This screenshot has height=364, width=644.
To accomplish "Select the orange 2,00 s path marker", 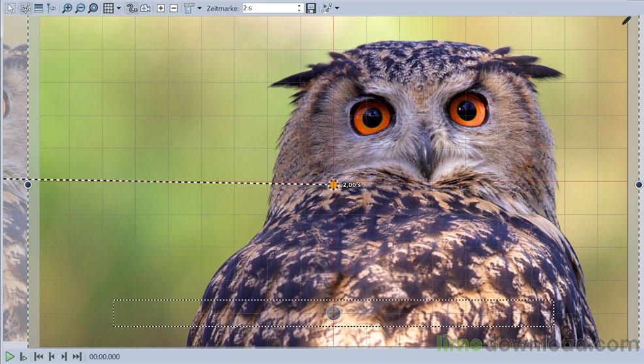I will 333,185.
